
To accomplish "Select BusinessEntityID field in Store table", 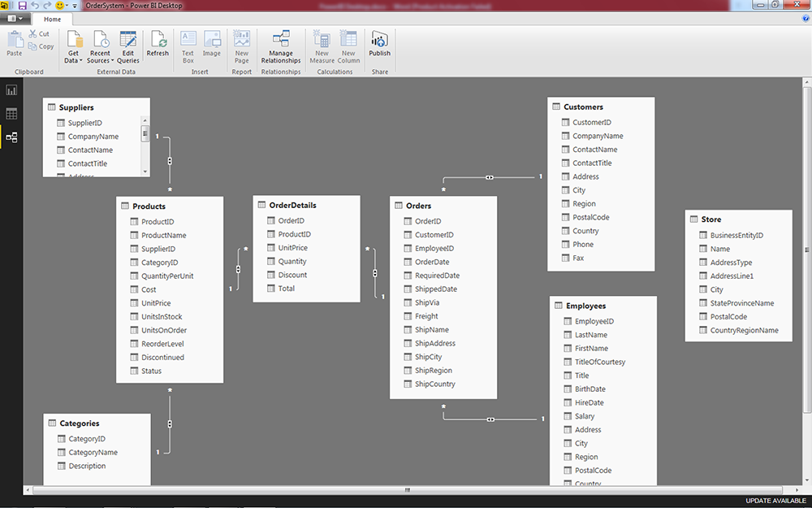I will [x=738, y=235].
